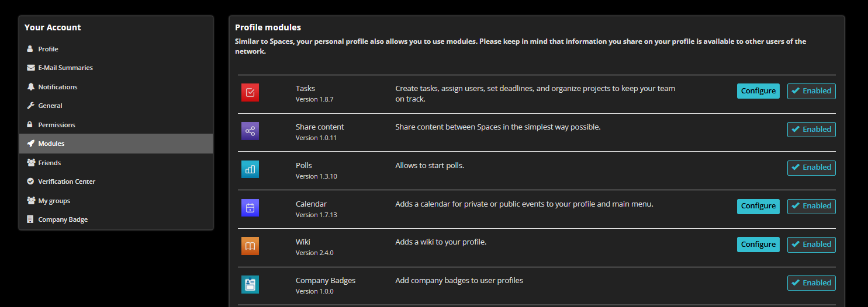Configure the Tasks module
868x307 pixels.
point(758,91)
